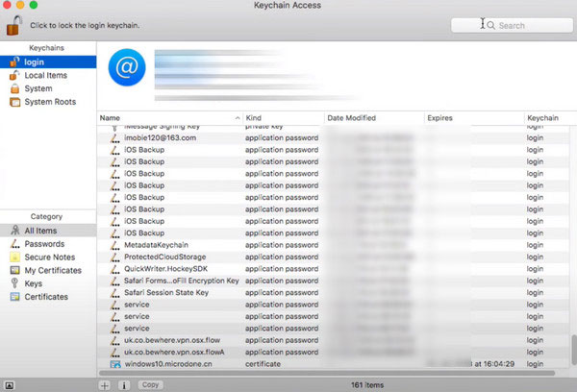The height and width of the screenshot is (392, 577).
Task: Open the My Certificates category
Action: 52,271
